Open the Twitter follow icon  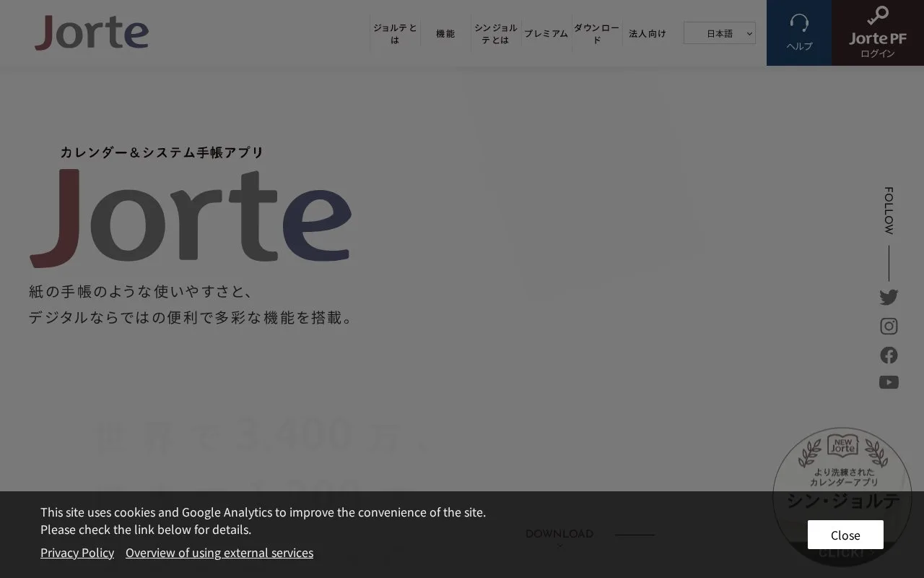click(x=889, y=297)
